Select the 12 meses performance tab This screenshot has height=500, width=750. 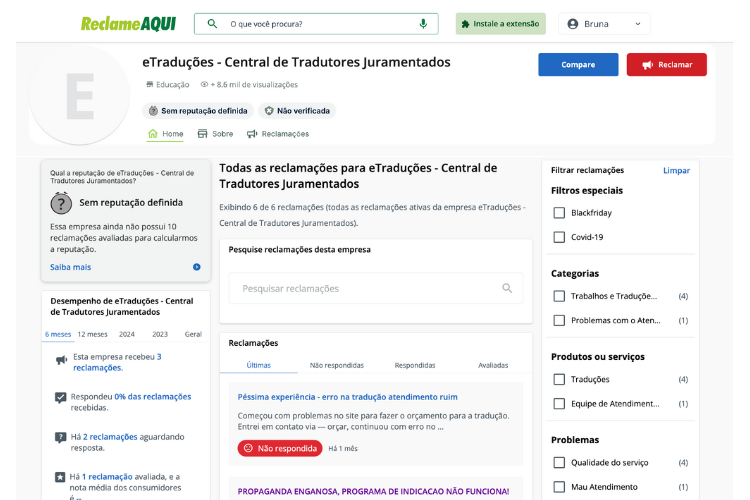pos(92,334)
